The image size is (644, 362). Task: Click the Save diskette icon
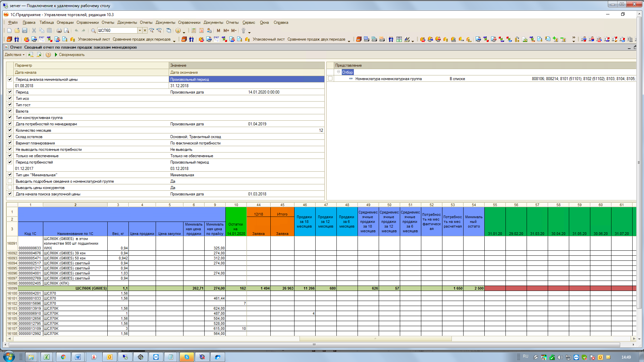pos(24,31)
